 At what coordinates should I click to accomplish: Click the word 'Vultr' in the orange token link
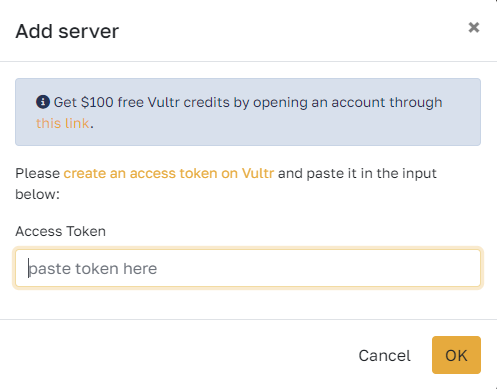pyautogui.click(x=258, y=173)
